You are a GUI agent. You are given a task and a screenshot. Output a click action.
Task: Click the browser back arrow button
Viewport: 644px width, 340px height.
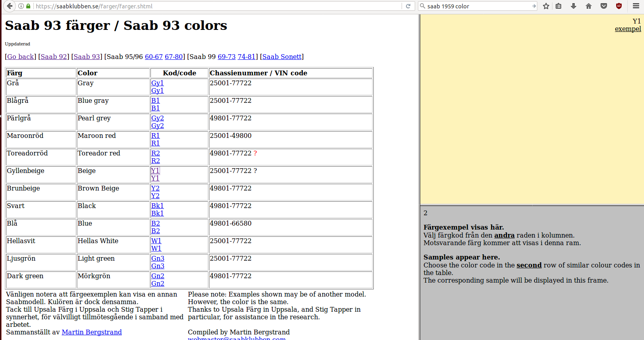coord(10,6)
